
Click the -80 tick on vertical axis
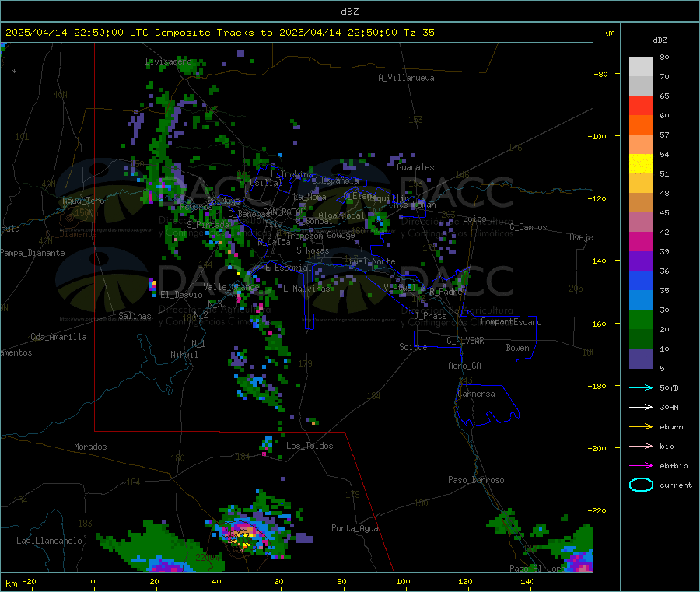(x=600, y=74)
